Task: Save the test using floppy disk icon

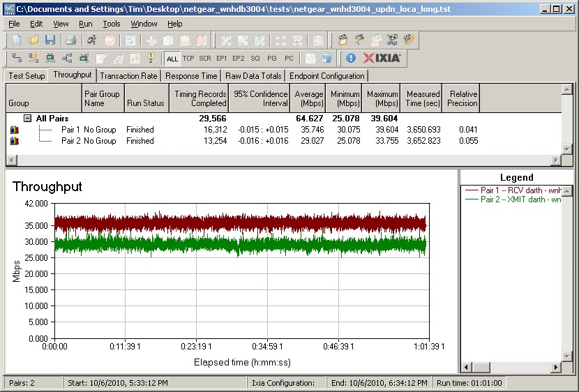Action: [x=50, y=40]
